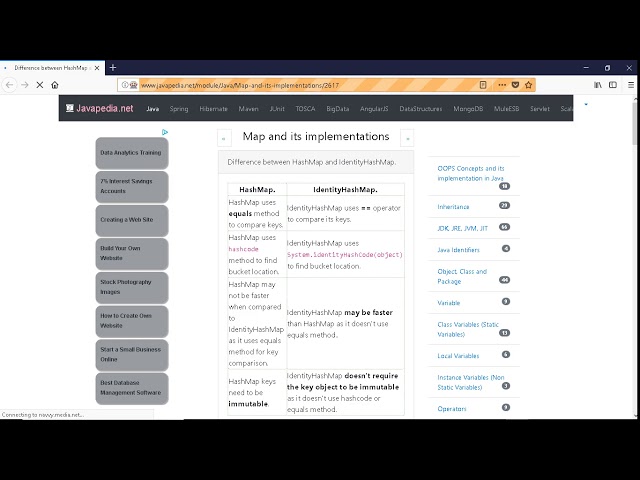The width and height of the screenshot is (640, 480).
Task: Go to the browser home page icon
Action: coord(55,85)
